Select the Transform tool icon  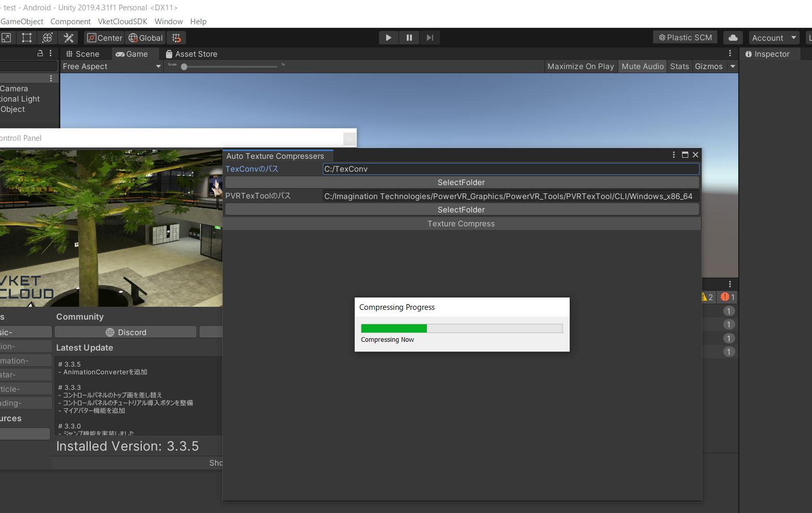coord(47,38)
